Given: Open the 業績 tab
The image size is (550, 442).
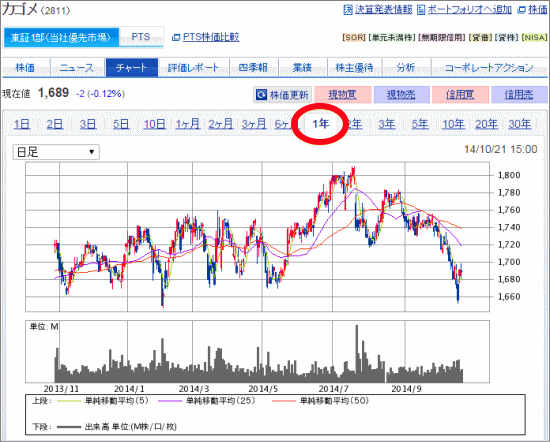Looking at the screenshot, I should pyautogui.click(x=302, y=67).
